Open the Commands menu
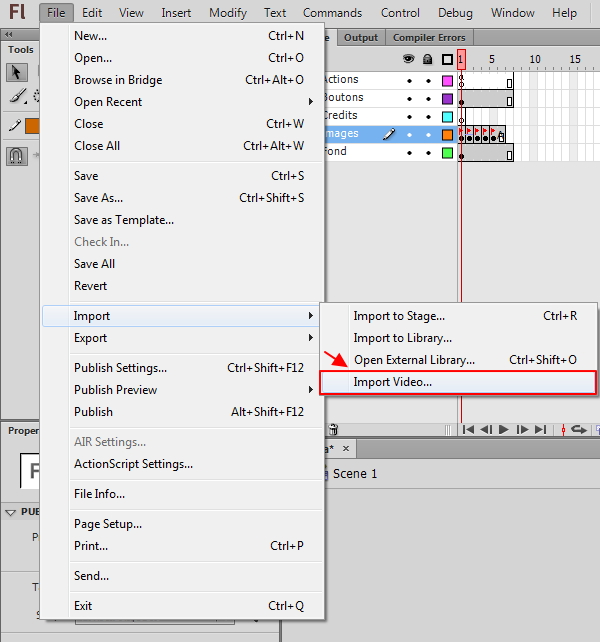The height and width of the screenshot is (642, 600). 332,13
